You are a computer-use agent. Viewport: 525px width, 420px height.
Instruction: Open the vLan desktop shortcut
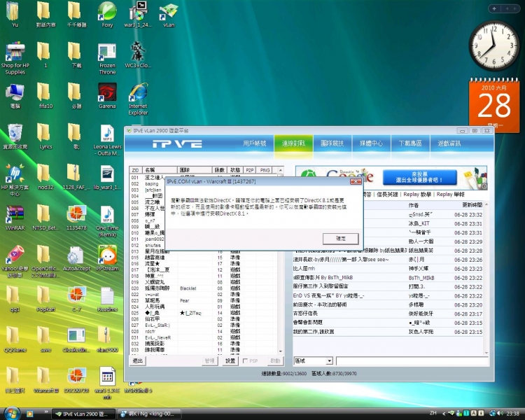coord(168,13)
